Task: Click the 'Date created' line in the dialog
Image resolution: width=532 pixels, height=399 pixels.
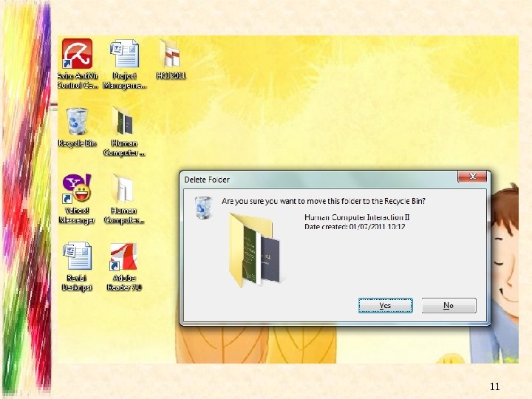Action: click(x=355, y=226)
